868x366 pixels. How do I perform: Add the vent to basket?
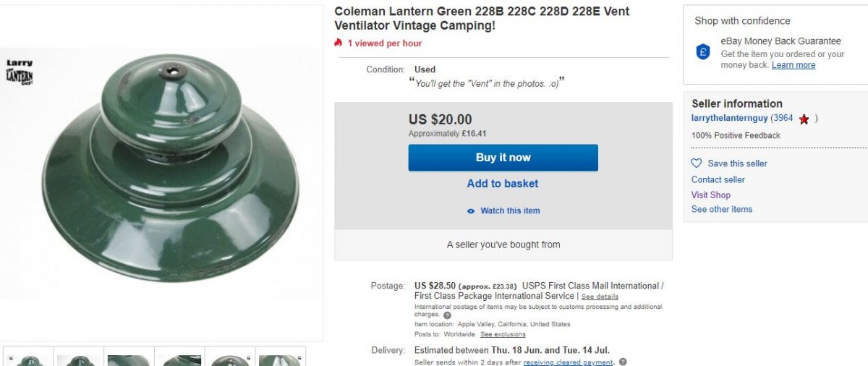503,184
